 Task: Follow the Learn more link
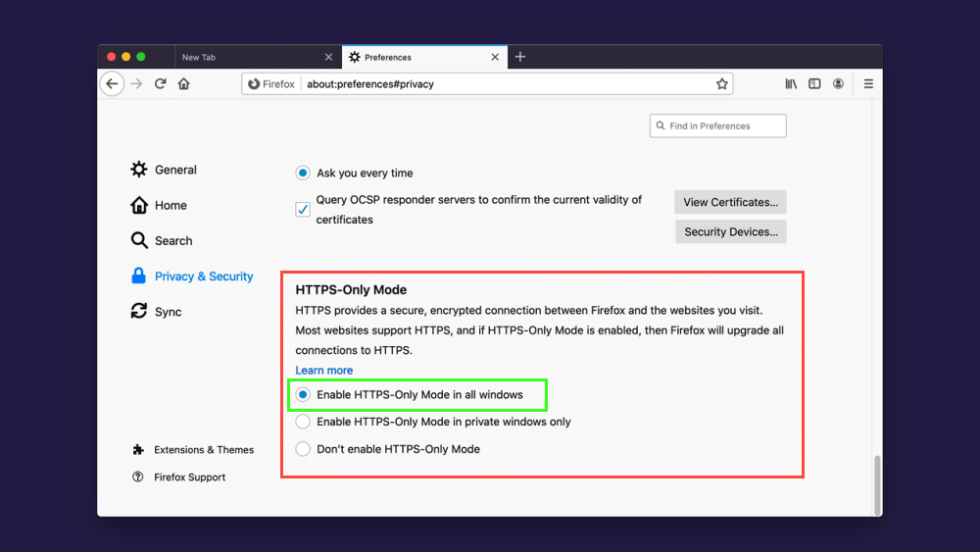pyautogui.click(x=323, y=370)
